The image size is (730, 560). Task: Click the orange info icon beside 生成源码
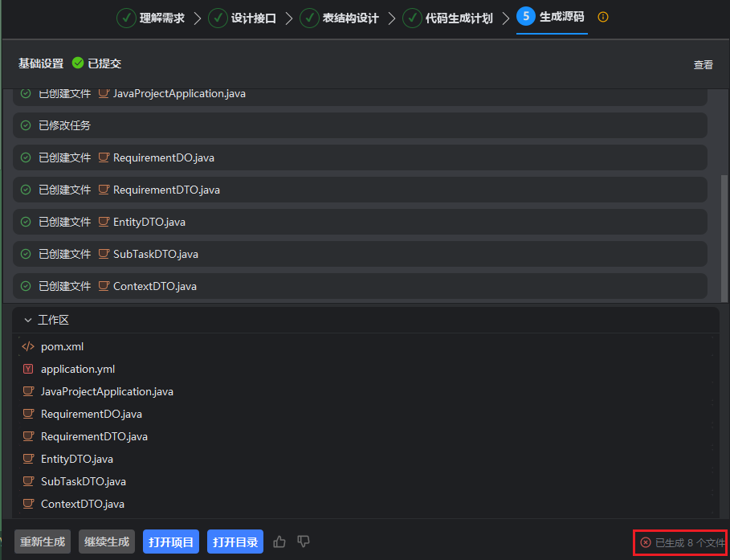603,17
